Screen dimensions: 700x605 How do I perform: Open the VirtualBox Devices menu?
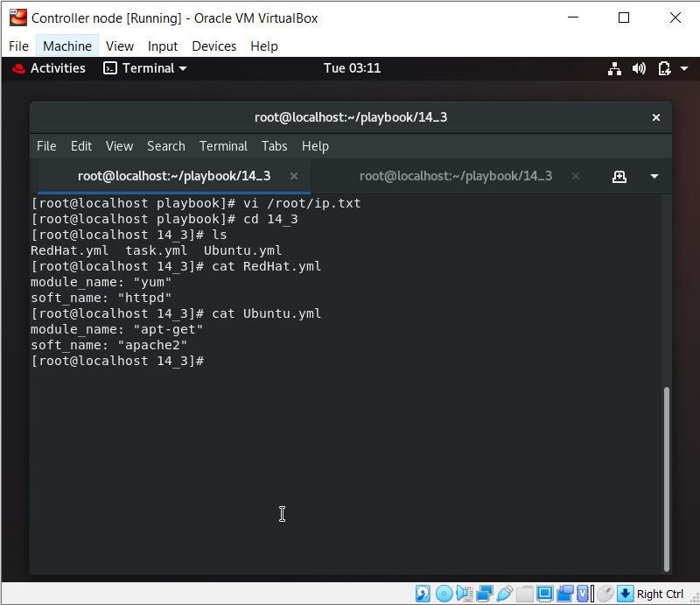(x=213, y=46)
